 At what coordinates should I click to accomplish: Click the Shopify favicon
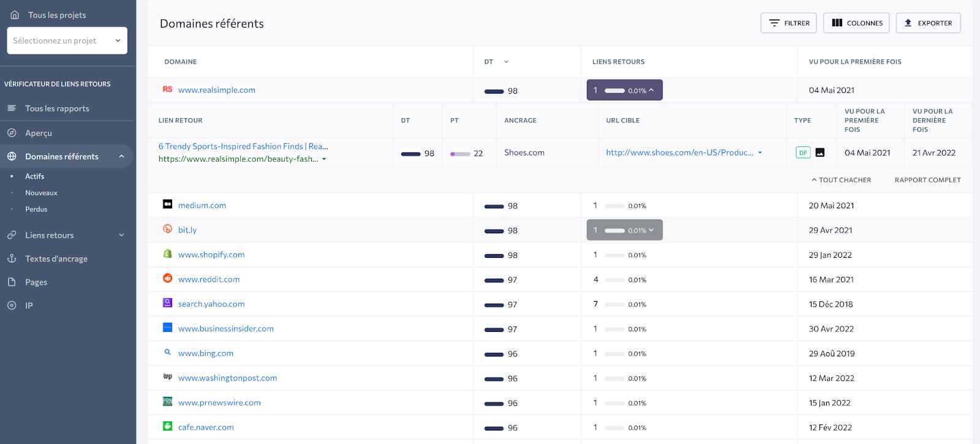pos(167,254)
